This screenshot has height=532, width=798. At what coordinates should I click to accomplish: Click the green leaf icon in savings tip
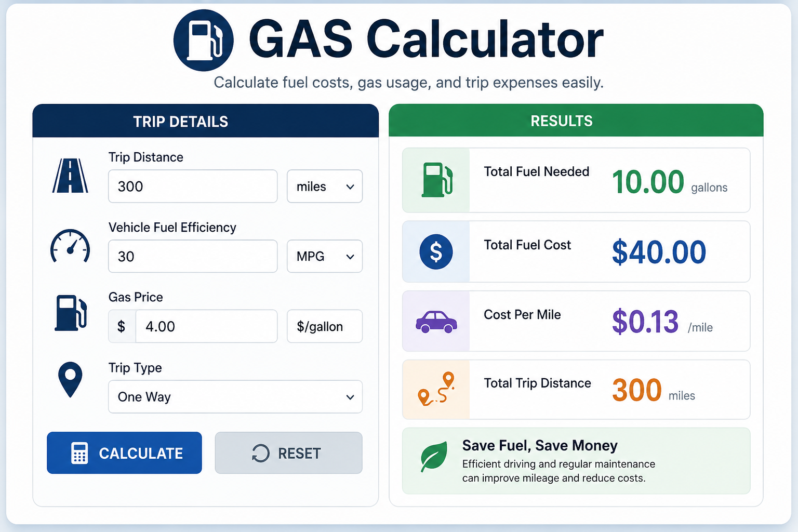[x=434, y=456]
